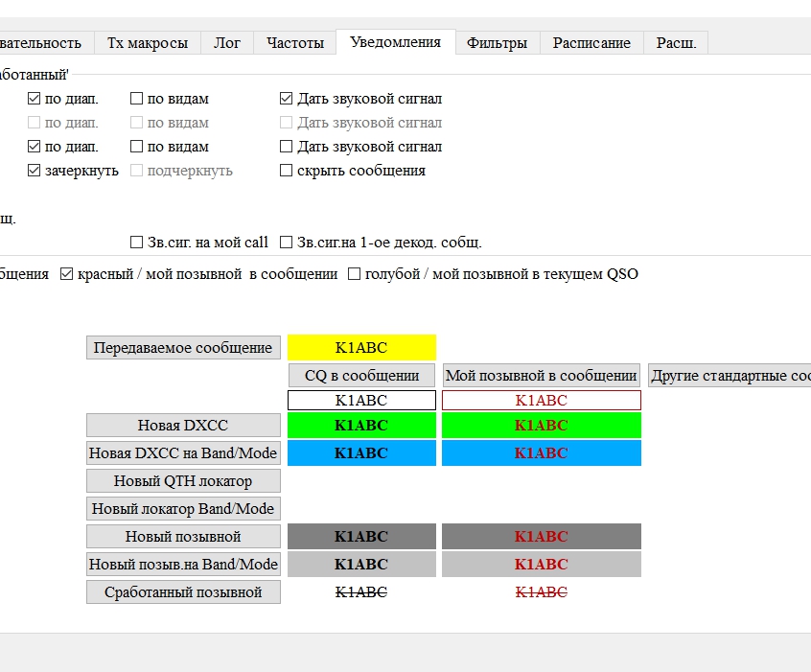Pick the green K1ABC swatch under CQ column
811x672 pixels.
tap(361, 426)
